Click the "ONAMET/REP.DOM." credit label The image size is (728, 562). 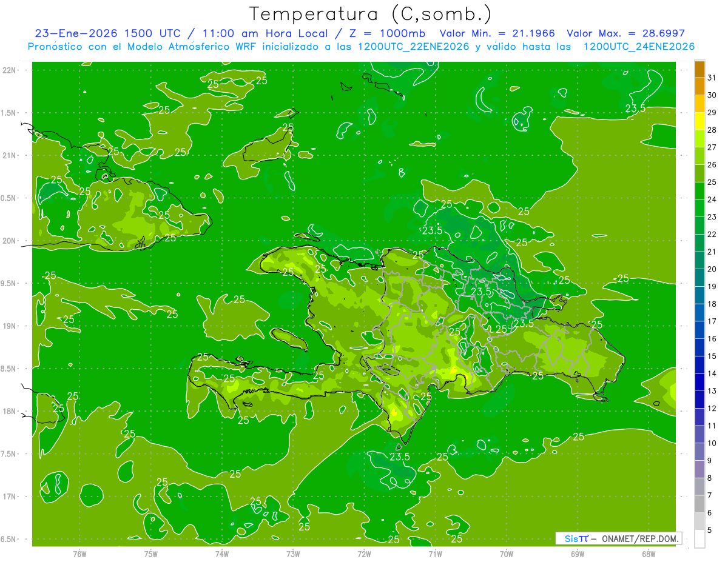(640, 538)
